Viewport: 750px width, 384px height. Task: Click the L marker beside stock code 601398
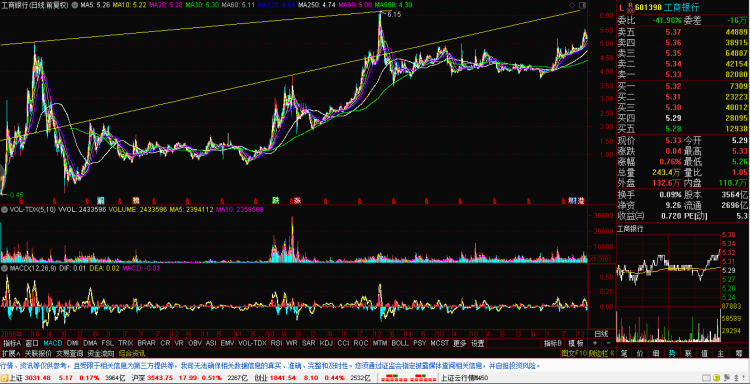[x=621, y=8]
